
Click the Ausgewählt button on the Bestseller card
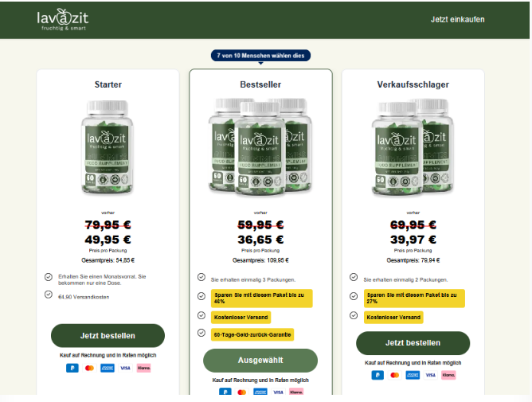click(260, 361)
